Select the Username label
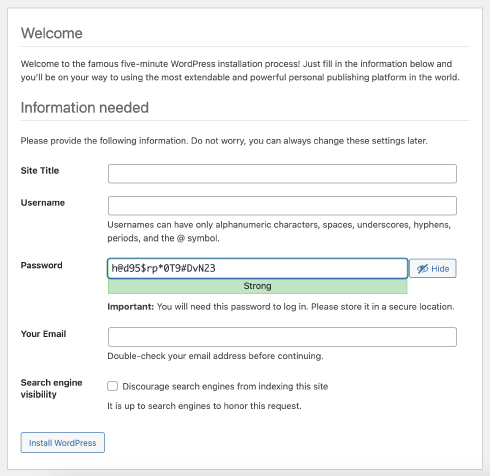Image resolution: width=490 pixels, height=476 pixels. (x=43, y=203)
